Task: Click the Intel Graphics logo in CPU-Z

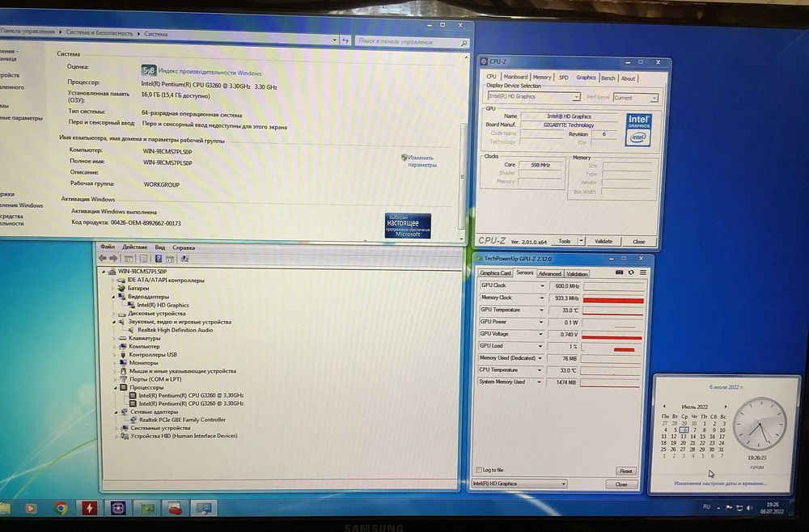Action: [638, 130]
